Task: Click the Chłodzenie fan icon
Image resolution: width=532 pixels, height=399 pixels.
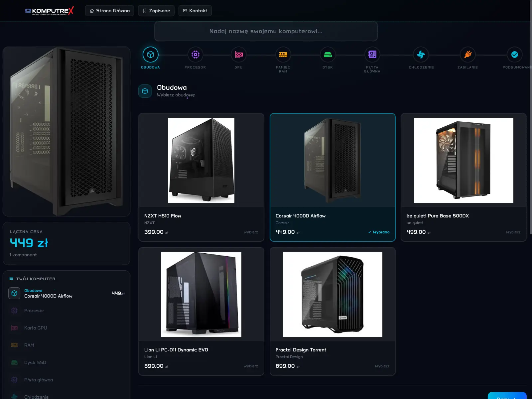Action: [421, 54]
